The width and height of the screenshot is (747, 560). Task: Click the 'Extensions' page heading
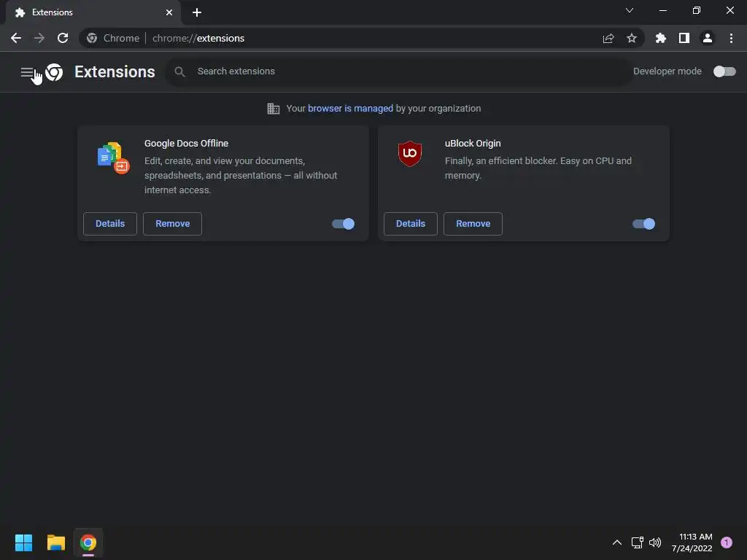click(x=115, y=72)
